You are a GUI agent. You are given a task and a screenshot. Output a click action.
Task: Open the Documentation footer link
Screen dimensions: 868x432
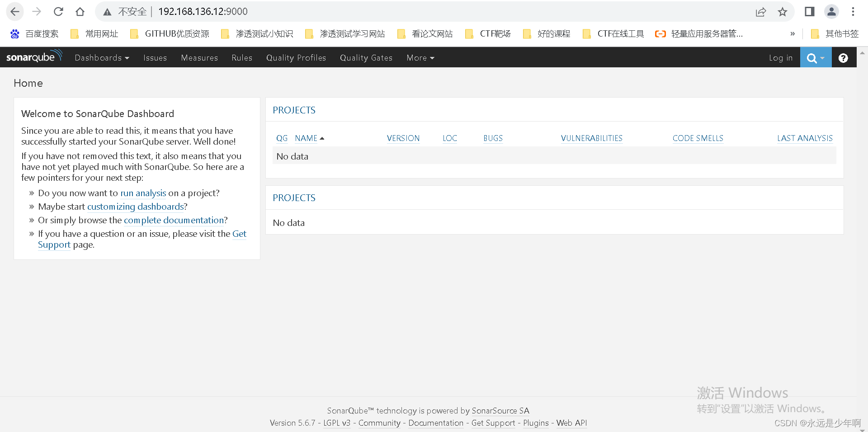coord(436,423)
